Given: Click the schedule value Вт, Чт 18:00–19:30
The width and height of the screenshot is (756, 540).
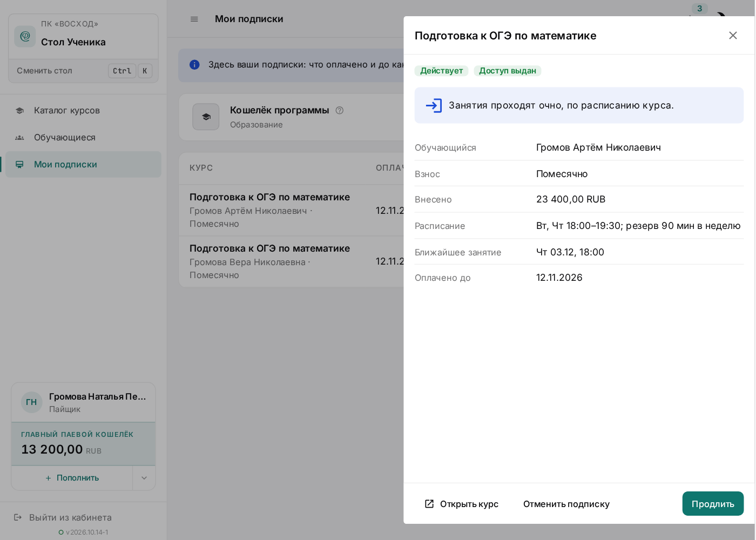Looking at the screenshot, I should pos(579,226).
